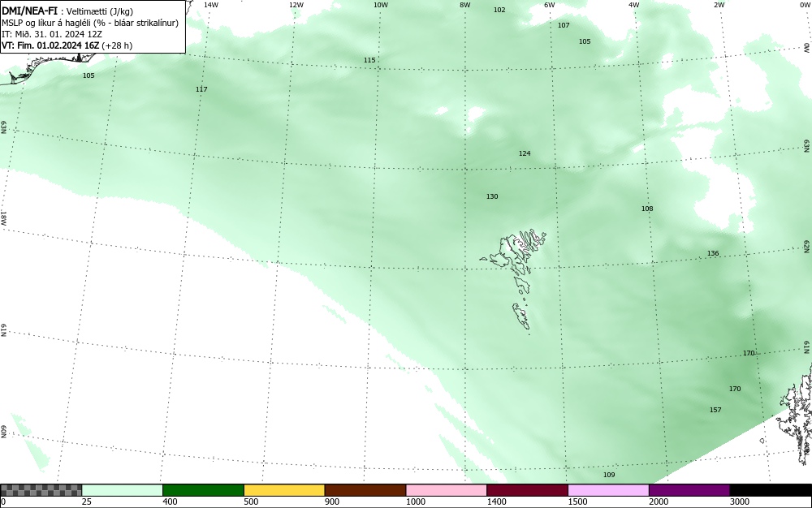The height and width of the screenshot is (508, 812).
Task: Click the map value "115"
Action: pos(369,61)
